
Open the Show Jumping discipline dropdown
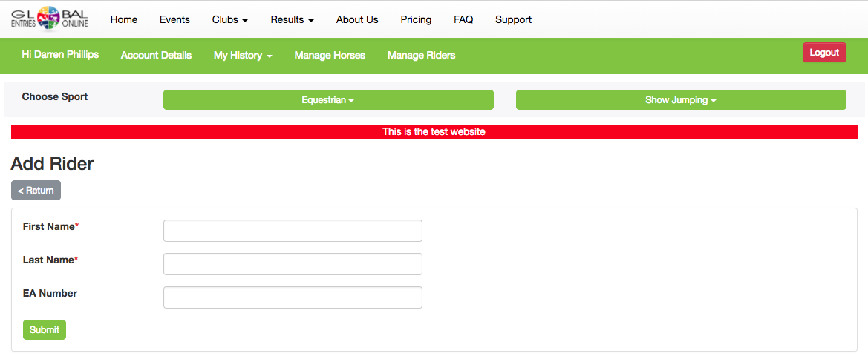click(681, 100)
